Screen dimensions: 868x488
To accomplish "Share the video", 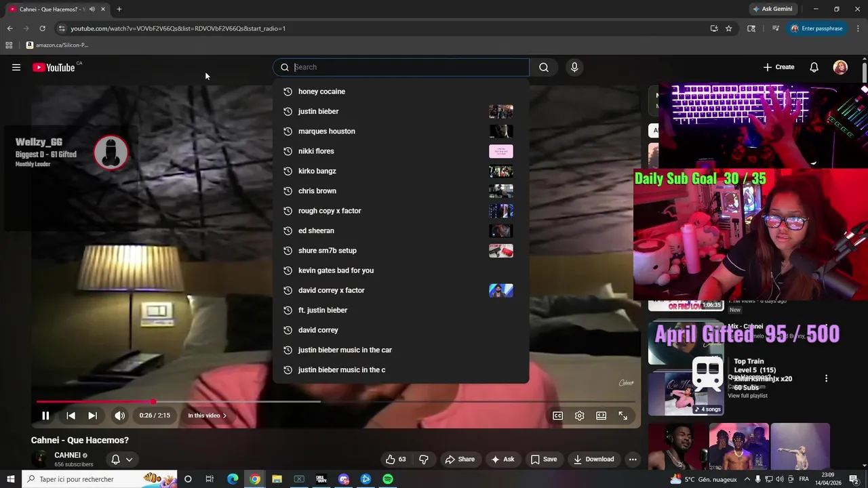I will tap(459, 459).
